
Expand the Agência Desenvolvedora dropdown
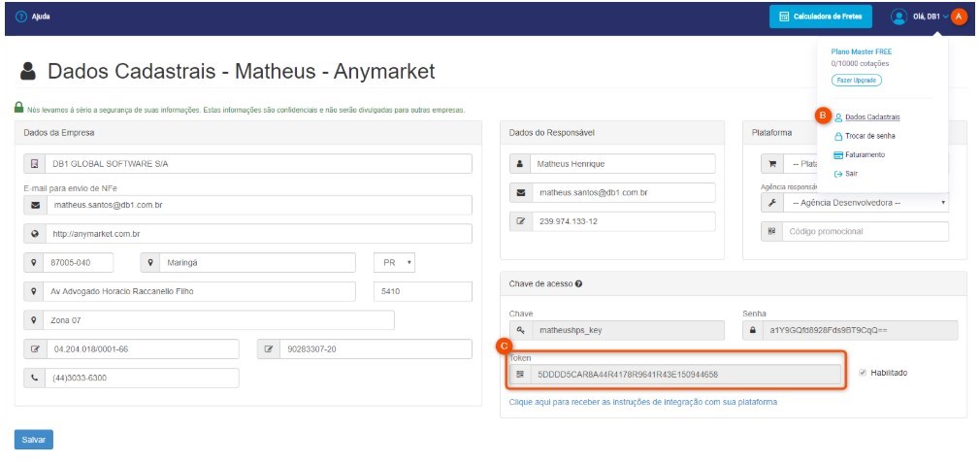pos(854,203)
